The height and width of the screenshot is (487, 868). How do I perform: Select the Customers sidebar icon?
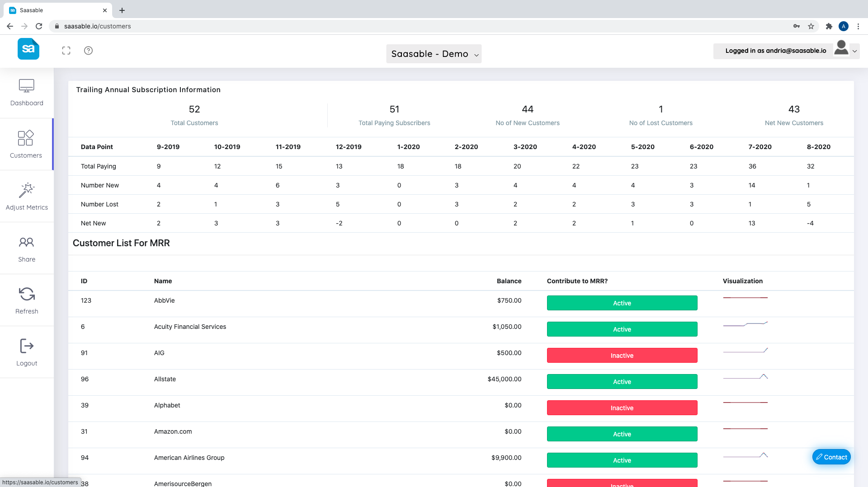(x=26, y=138)
